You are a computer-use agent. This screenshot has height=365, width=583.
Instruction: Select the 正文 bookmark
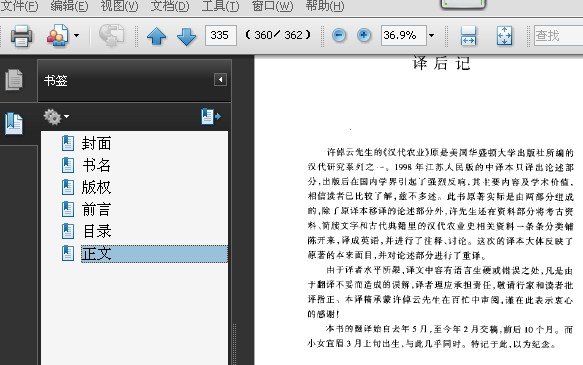click(154, 254)
